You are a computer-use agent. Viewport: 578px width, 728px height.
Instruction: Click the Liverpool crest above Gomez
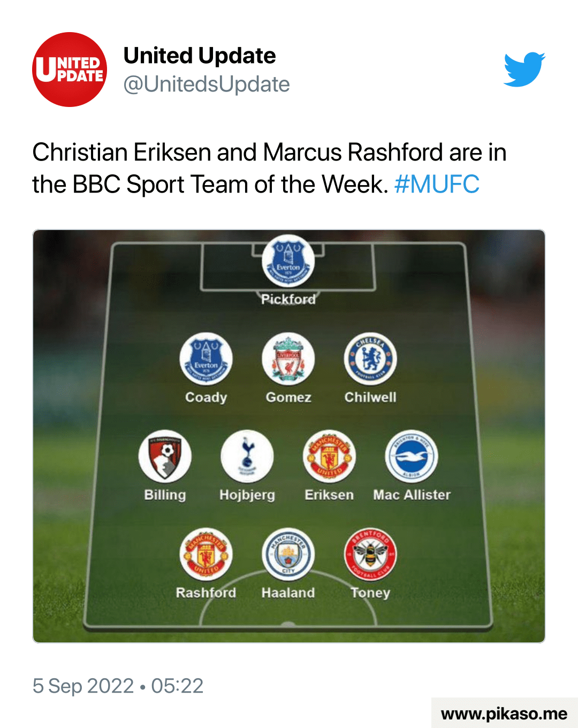[x=288, y=359]
